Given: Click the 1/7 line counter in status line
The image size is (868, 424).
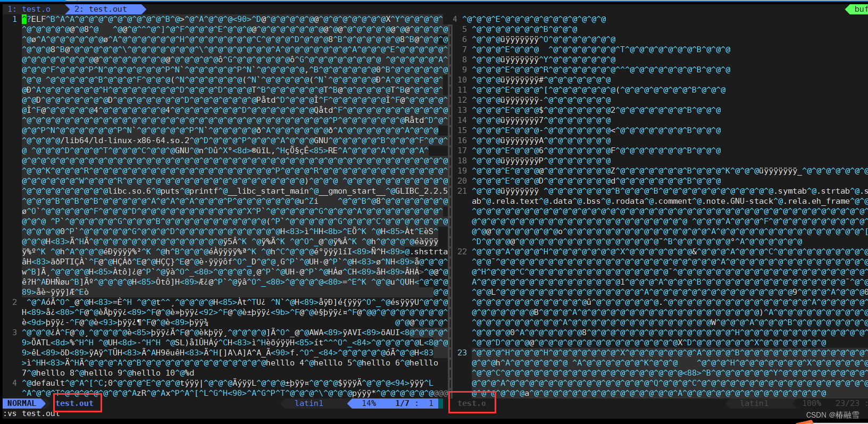Looking at the screenshot, I should (403, 403).
